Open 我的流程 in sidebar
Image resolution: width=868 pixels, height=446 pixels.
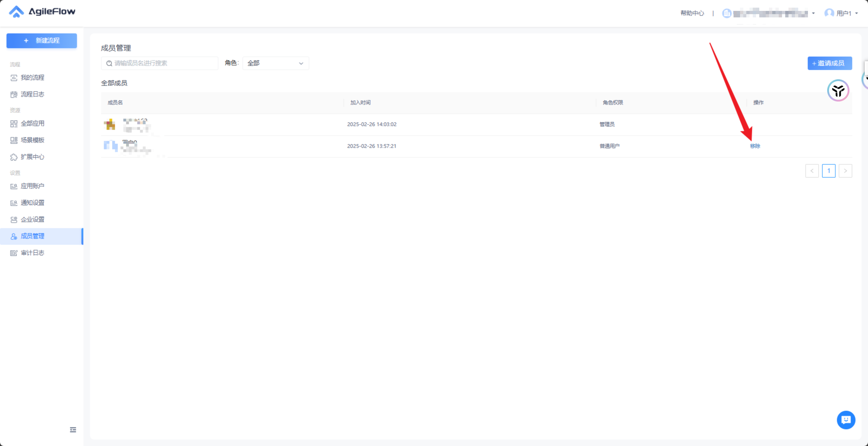[32, 77]
